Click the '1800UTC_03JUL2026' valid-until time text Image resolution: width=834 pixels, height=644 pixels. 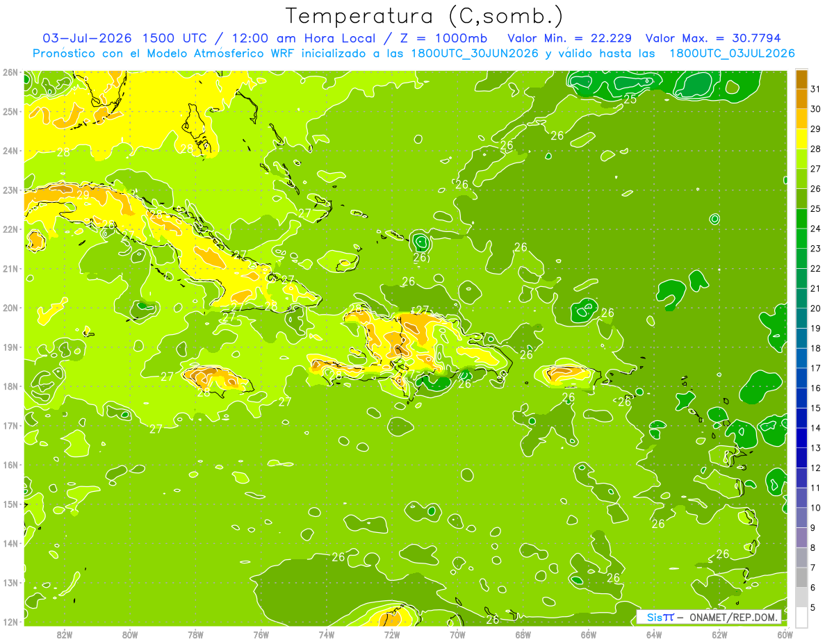pyautogui.click(x=732, y=53)
